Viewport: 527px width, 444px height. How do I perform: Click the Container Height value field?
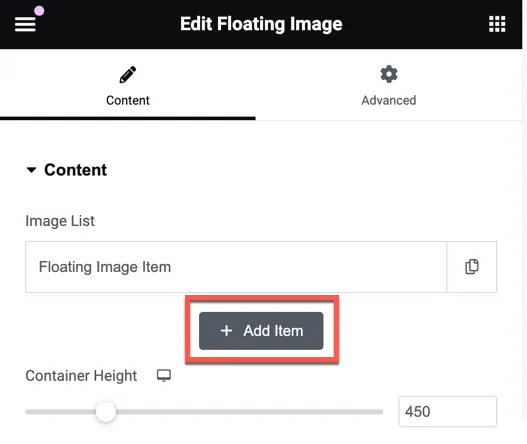447,411
